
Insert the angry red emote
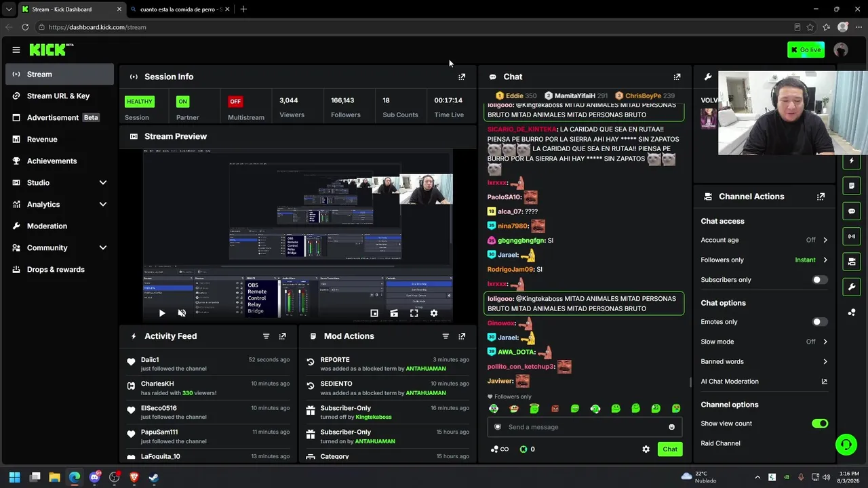click(x=555, y=409)
